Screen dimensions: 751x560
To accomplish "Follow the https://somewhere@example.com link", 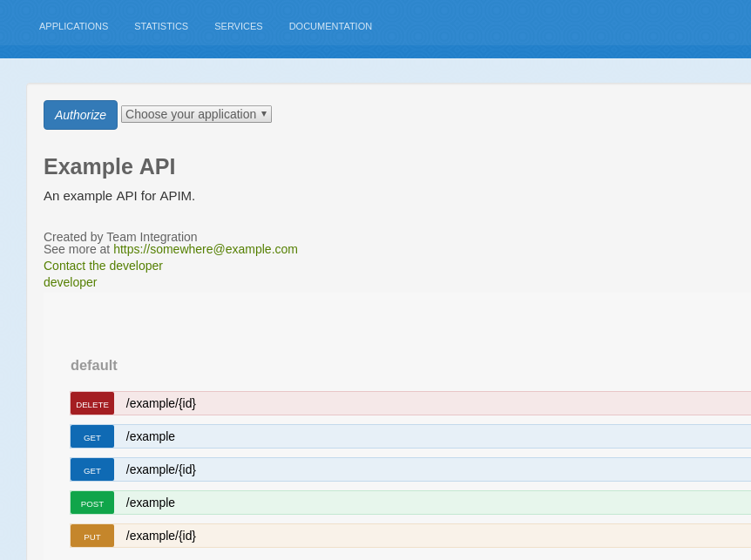I will pyautogui.click(x=206, y=249).
